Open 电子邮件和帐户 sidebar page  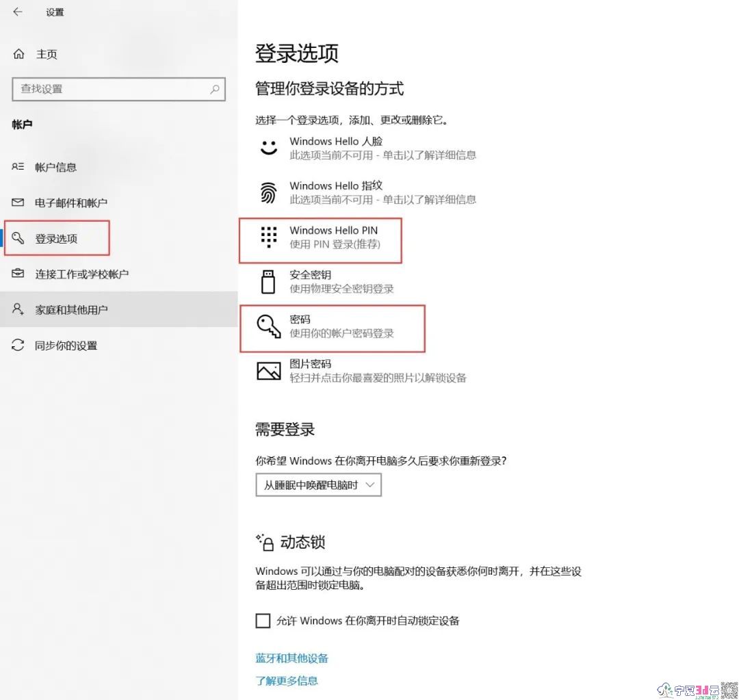[71, 203]
